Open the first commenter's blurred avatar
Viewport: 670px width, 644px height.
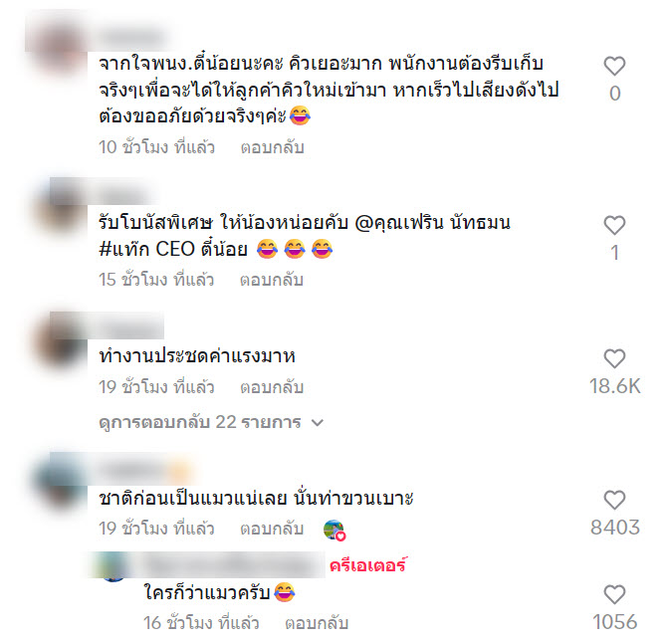pyautogui.click(x=60, y=52)
